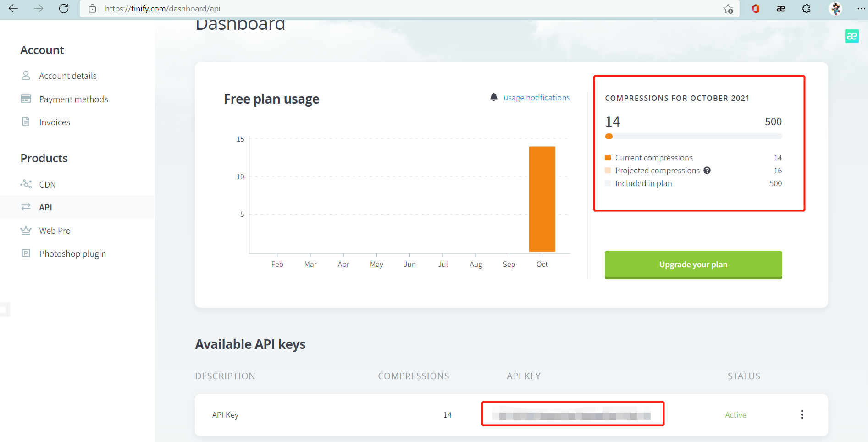Click the Web Pro crown icon

26,230
